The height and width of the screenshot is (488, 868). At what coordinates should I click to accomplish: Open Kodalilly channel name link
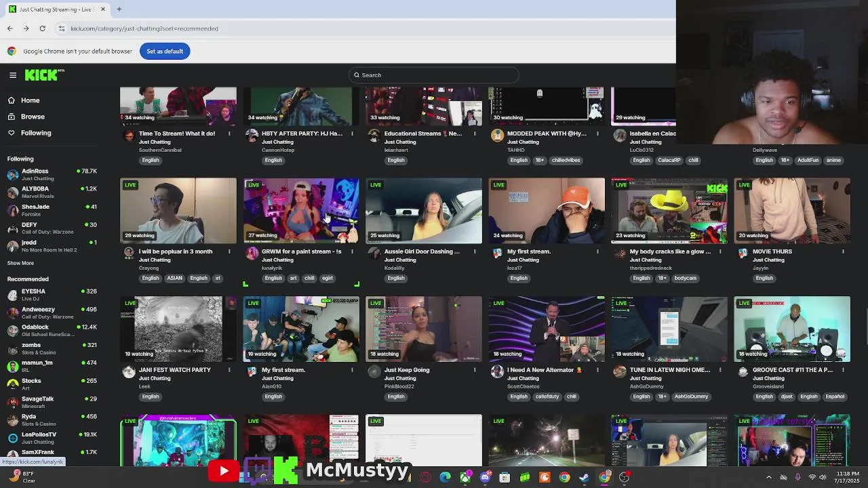(x=394, y=268)
